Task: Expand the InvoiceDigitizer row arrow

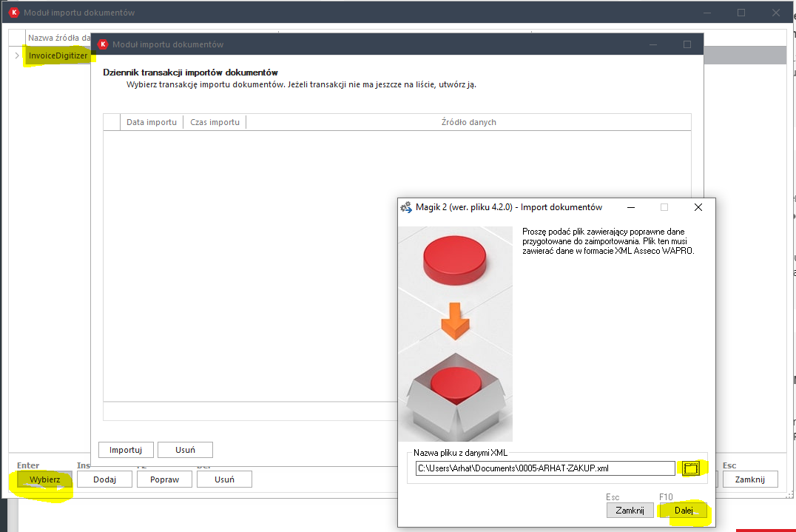Action: coord(17,55)
